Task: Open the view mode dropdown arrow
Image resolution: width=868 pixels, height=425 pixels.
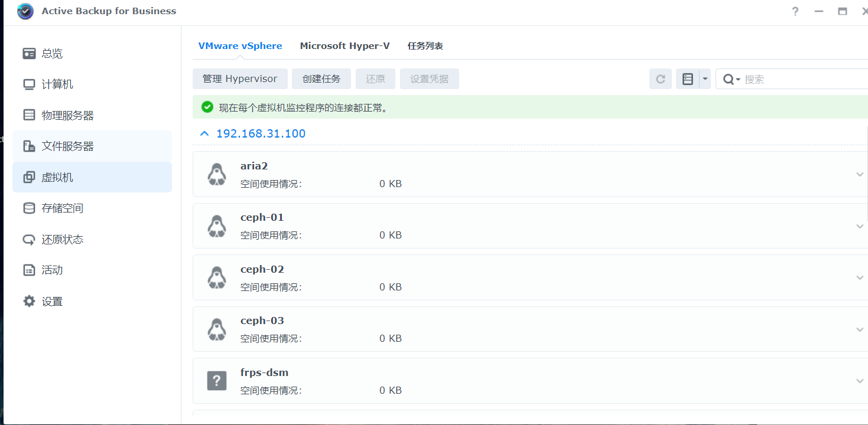Action: pyautogui.click(x=705, y=79)
